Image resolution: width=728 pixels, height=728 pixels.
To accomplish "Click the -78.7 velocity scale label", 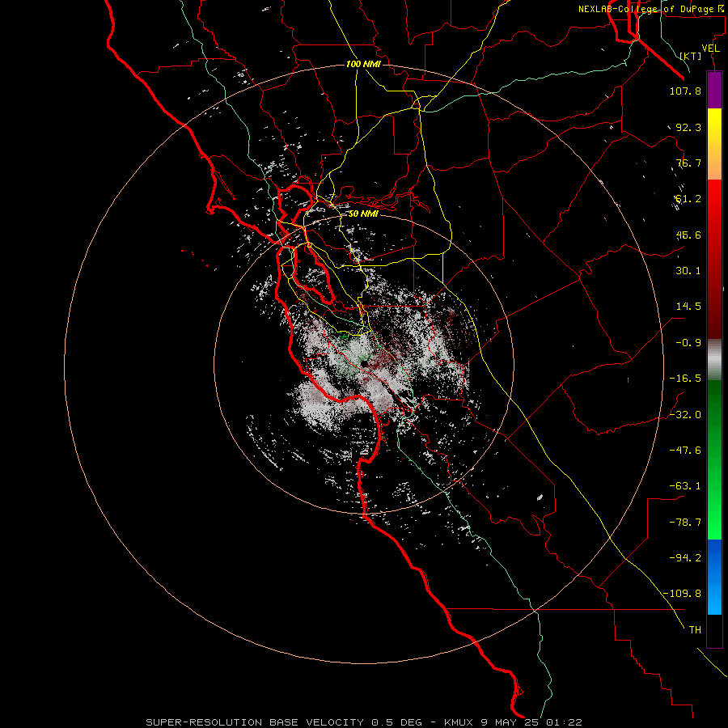I will coord(685,523).
